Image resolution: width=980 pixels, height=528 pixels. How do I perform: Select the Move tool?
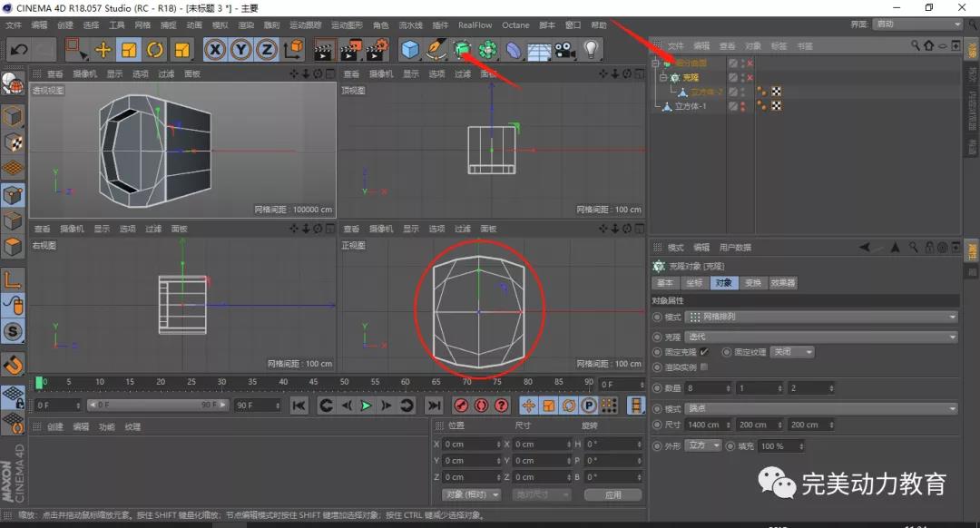(103, 49)
